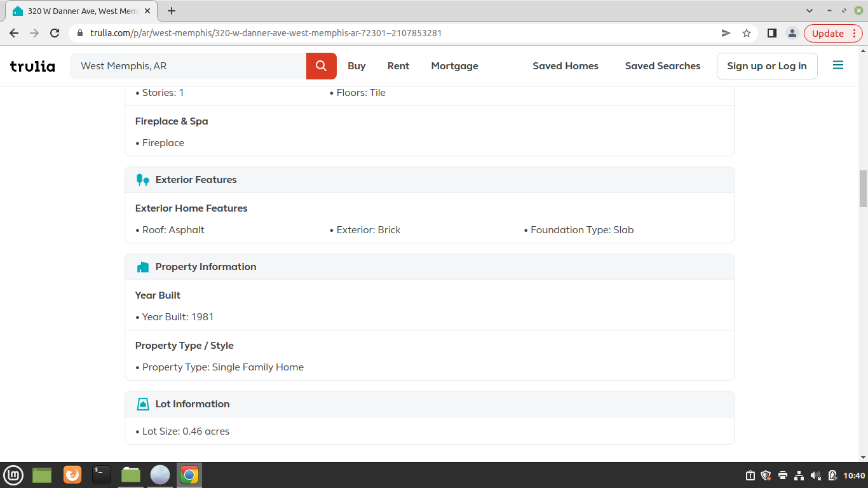Click the browser forward arrow
Viewport: 868px width, 488px height.
point(34,33)
